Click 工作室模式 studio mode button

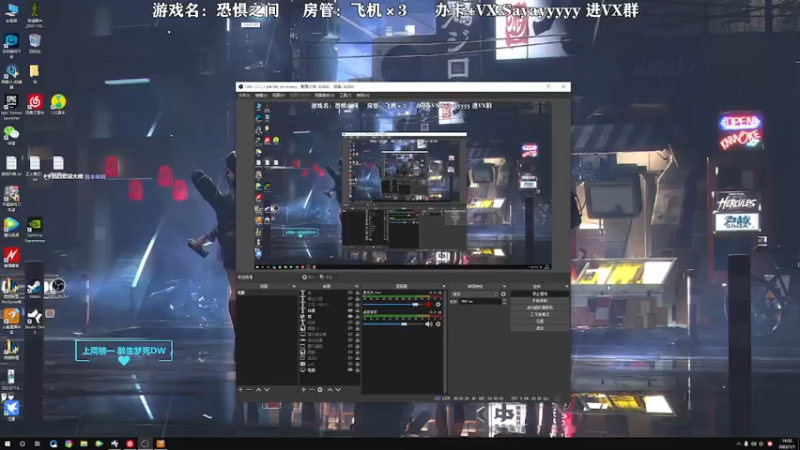pos(540,314)
